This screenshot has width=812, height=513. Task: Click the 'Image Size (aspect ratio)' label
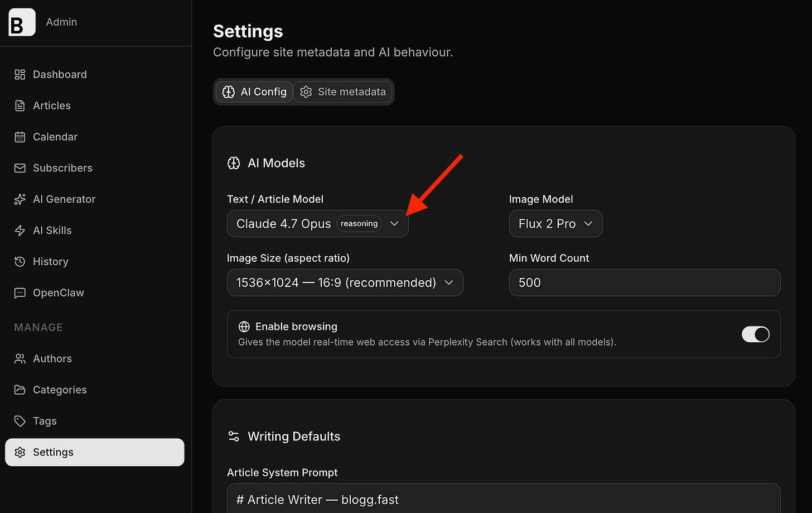288,258
